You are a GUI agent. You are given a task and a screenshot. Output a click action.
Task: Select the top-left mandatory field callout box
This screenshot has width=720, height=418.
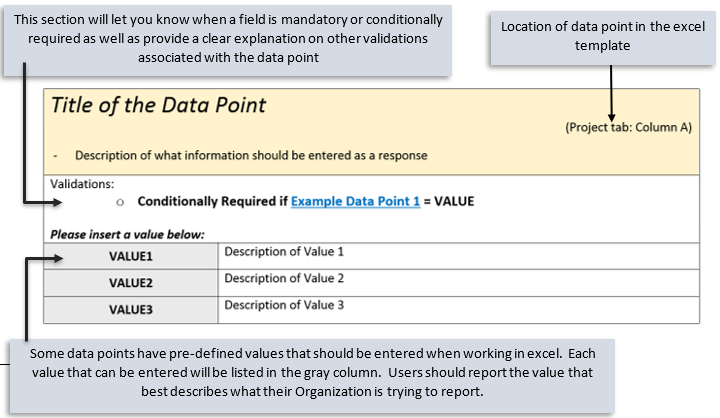(x=225, y=38)
